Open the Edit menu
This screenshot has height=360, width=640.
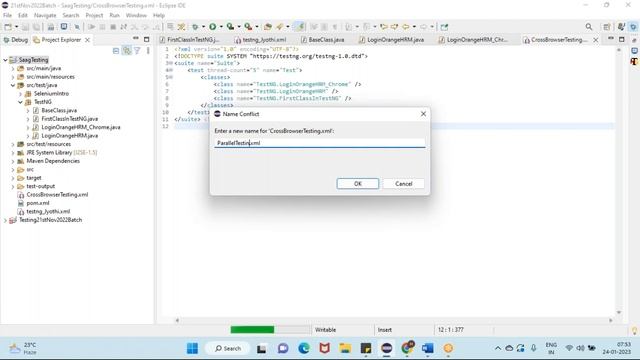pos(22,15)
